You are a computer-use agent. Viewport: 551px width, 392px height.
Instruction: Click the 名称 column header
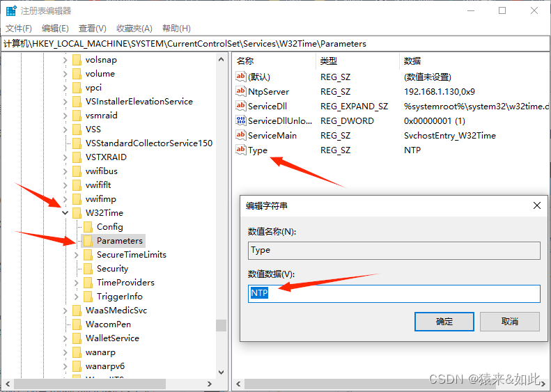[274, 61]
